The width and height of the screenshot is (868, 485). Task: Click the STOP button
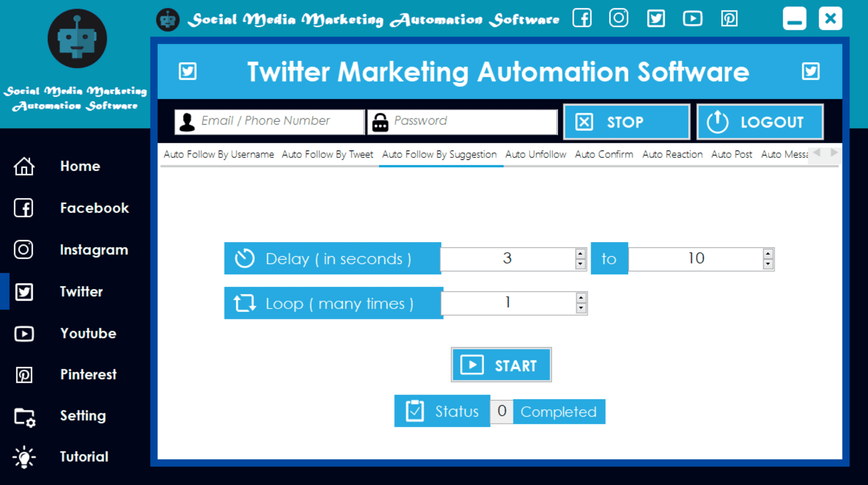coord(626,122)
